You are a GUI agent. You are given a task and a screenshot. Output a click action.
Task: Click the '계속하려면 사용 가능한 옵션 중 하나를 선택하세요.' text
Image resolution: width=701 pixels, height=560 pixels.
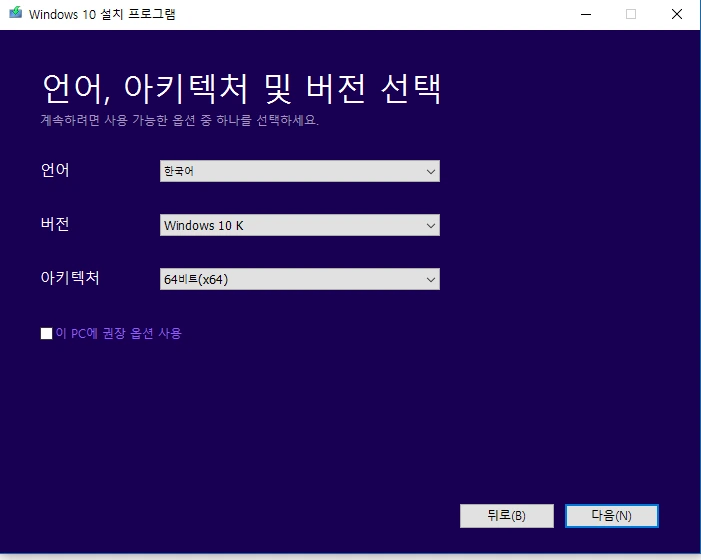click(180, 120)
